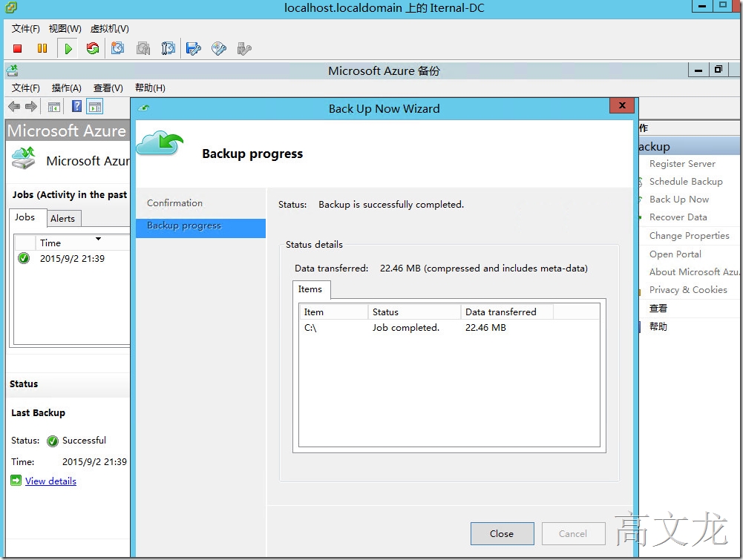Click the restart VM icon
The width and height of the screenshot is (743, 560).
pos(93,48)
